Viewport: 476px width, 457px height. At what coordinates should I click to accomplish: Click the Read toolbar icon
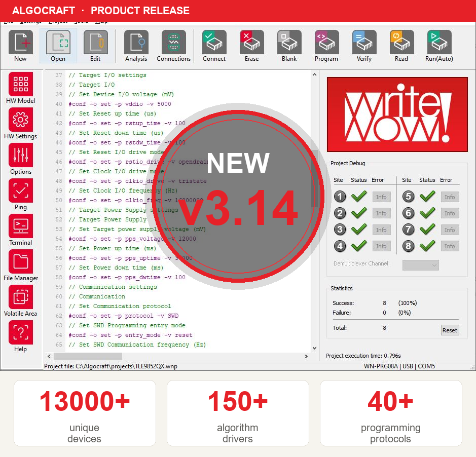pyautogui.click(x=401, y=42)
